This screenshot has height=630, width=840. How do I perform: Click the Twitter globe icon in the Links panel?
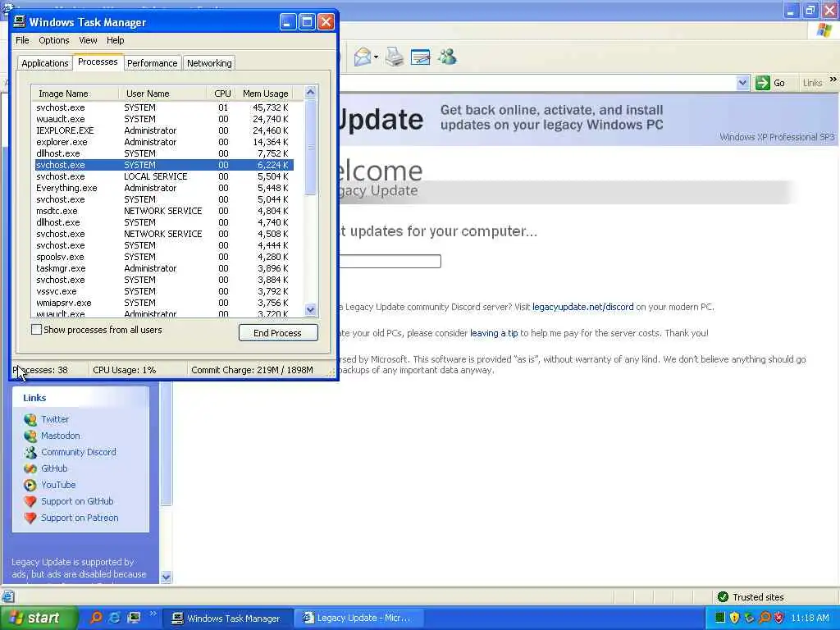pos(30,419)
